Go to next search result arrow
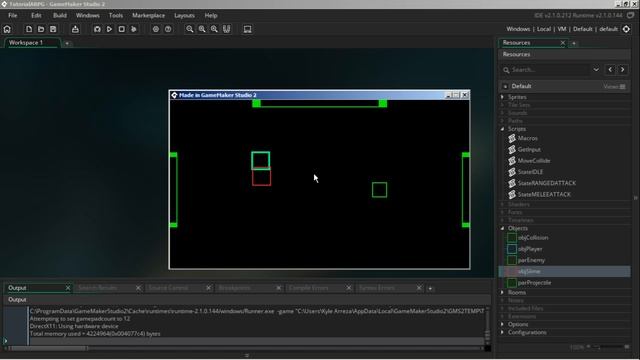The image size is (640, 360). coord(622,70)
